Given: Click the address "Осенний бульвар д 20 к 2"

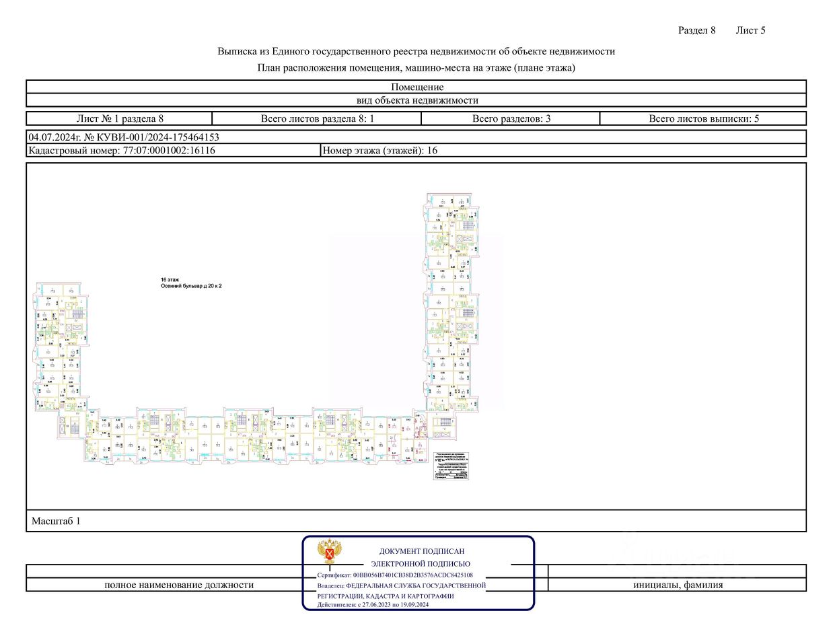Looking at the screenshot, I should 191,286.
